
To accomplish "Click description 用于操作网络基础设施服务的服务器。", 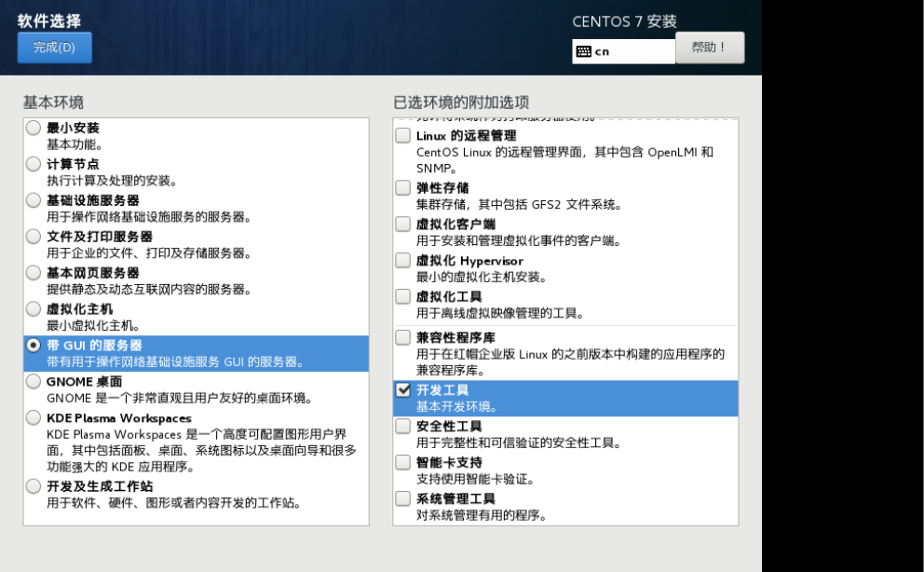I will click(150, 217).
